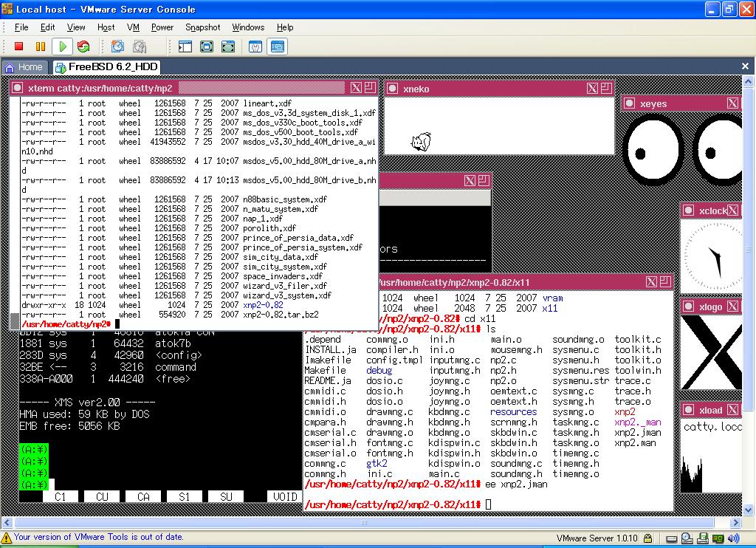Toggle the inventory sidebar toolbar icon
The image size is (756, 548).
coord(185,47)
